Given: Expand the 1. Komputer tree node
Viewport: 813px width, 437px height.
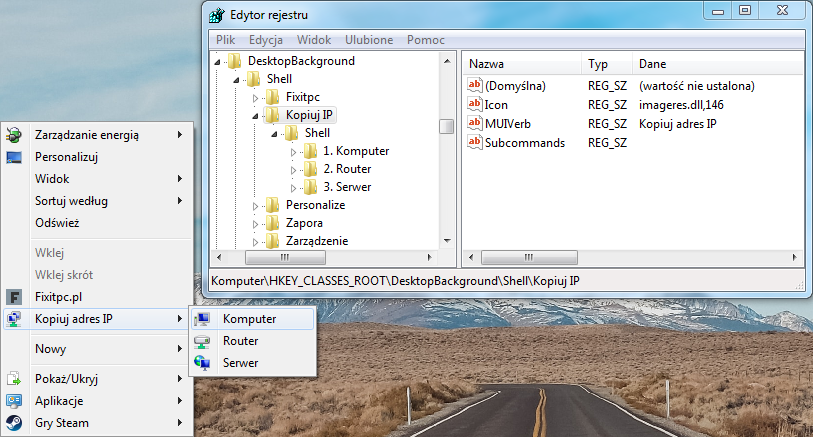Looking at the screenshot, I should point(293,152).
